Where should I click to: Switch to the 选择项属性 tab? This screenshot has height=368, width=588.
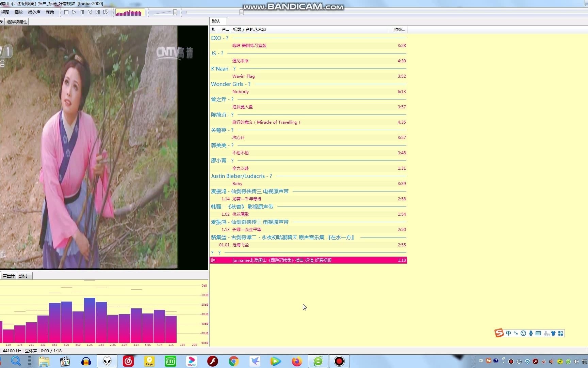pos(17,21)
